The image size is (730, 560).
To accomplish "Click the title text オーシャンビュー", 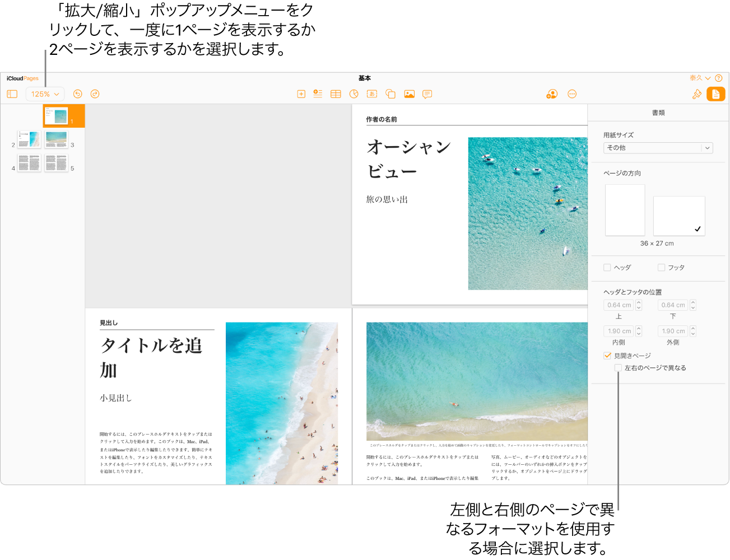I will pos(409,159).
